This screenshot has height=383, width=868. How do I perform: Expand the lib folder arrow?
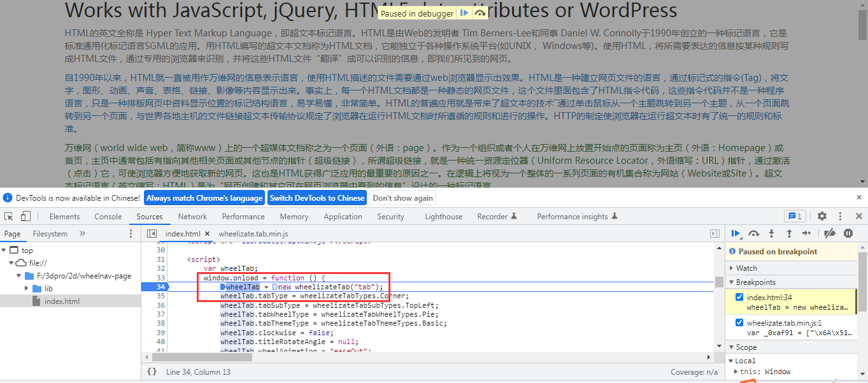[x=27, y=289]
